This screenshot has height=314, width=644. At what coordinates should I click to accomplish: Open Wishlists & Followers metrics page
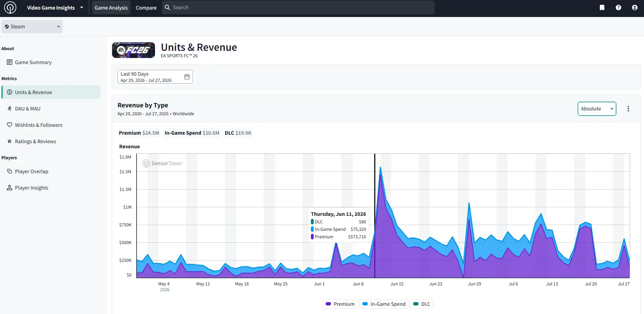click(x=51, y=125)
